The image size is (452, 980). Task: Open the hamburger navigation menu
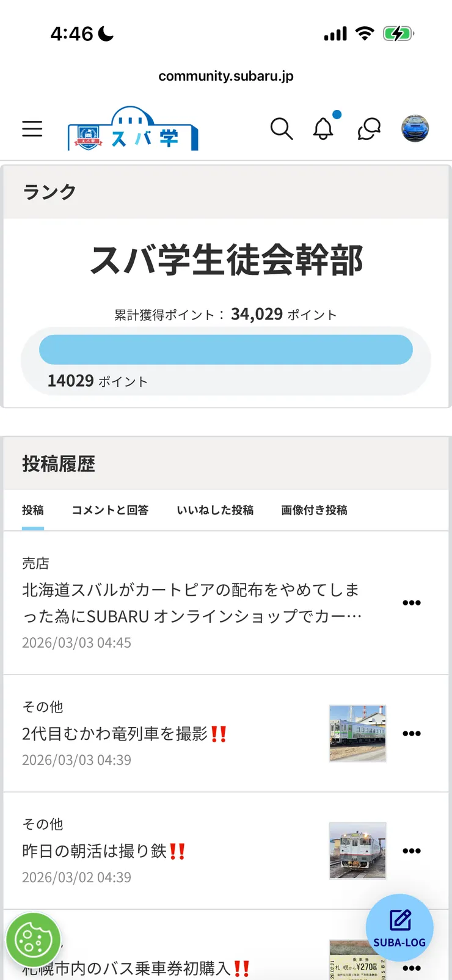coord(32,129)
